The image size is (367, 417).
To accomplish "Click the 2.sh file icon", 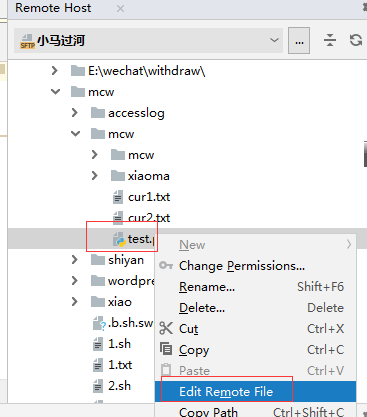I will click(98, 386).
